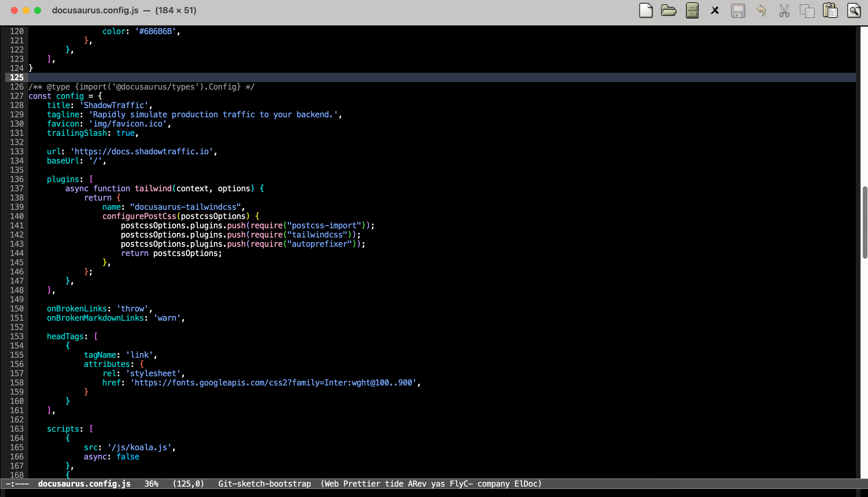This screenshot has height=497, width=868.
Task: Open Dired with the file cabinet icon
Action: click(x=692, y=11)
